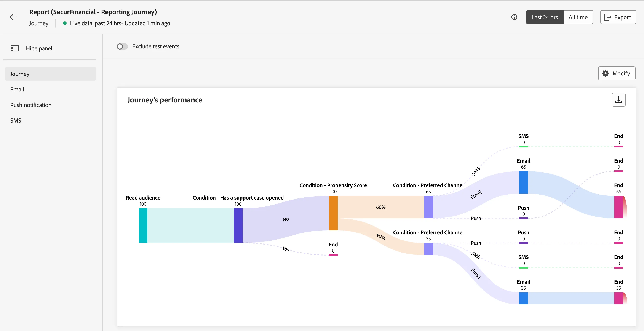Click the pink End node with 65
Image resolution: width=644 pixels, height=331 pixels.
click(618, 207)
